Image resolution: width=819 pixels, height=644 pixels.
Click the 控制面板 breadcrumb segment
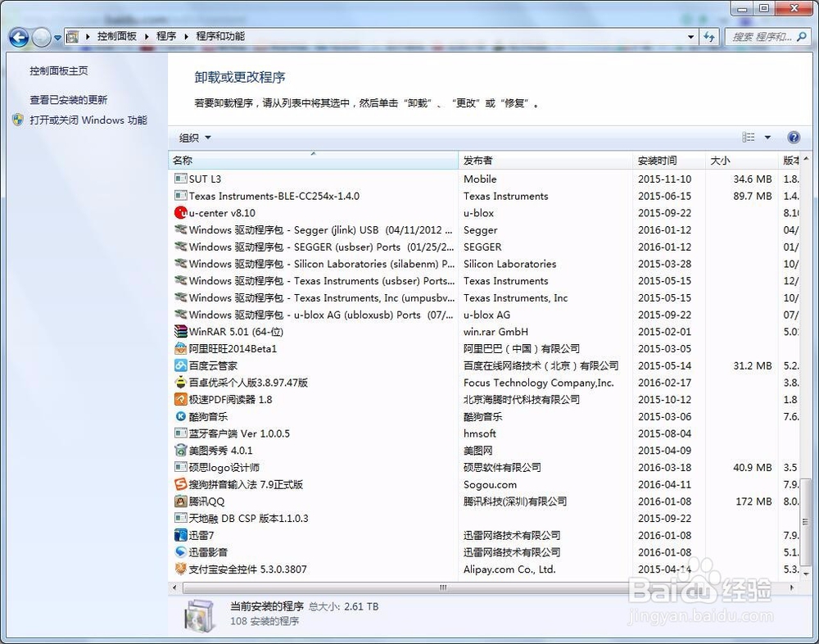click(x=117, y=36)
